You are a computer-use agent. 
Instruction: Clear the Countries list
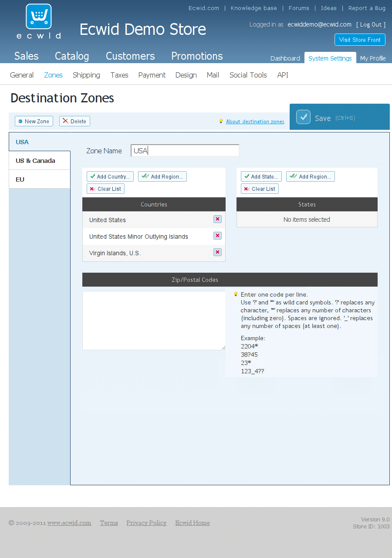[105, 189]
